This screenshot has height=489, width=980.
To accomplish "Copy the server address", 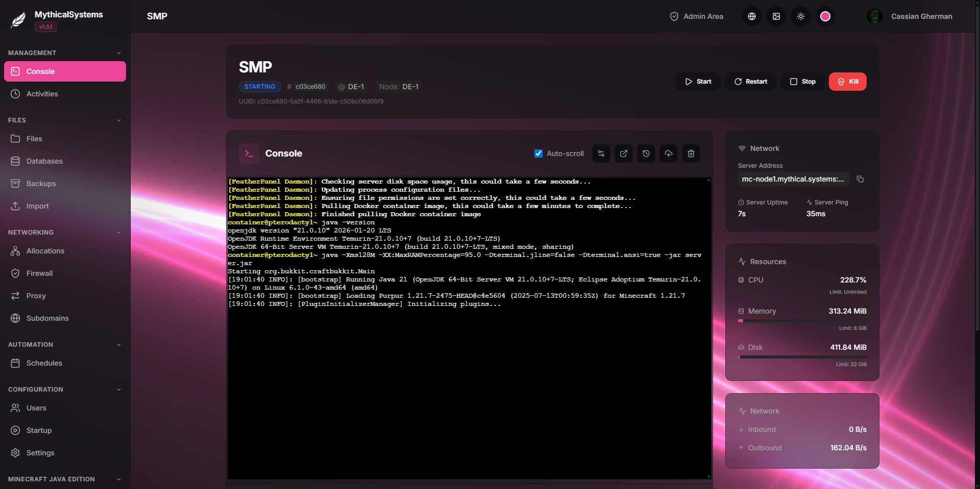I will (x=860, y=179).
